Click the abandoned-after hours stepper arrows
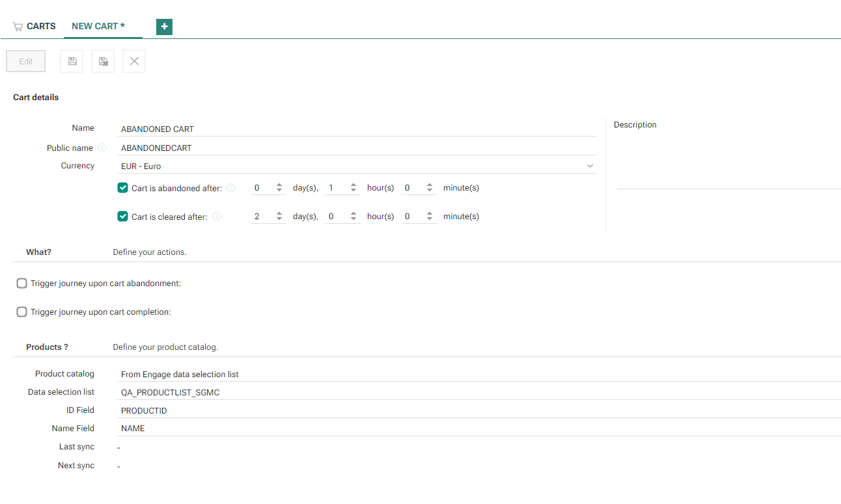This screenshot has width=841, height=504. click(353, 188)
